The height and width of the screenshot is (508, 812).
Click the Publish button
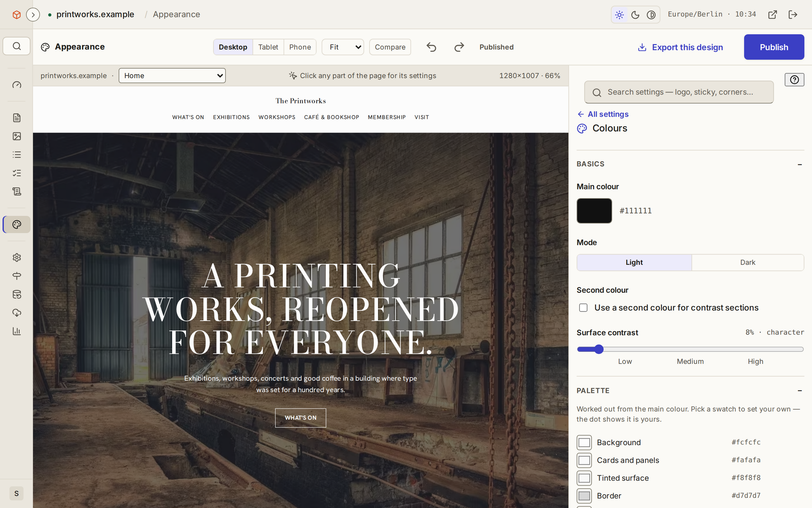coord(774,47)
